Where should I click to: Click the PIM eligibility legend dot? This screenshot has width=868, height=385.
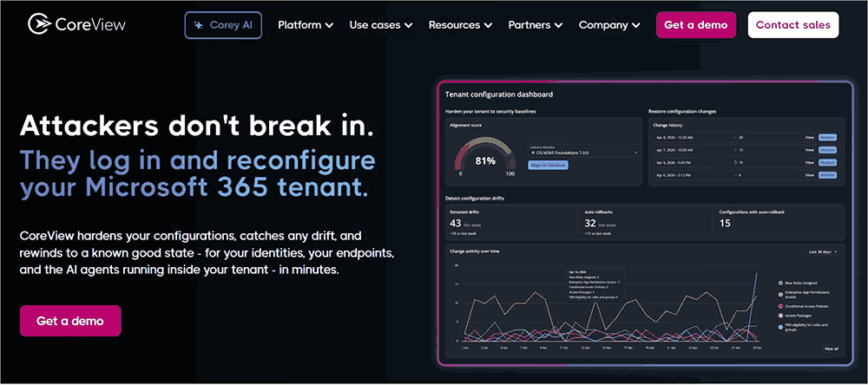tap(780, 327)
